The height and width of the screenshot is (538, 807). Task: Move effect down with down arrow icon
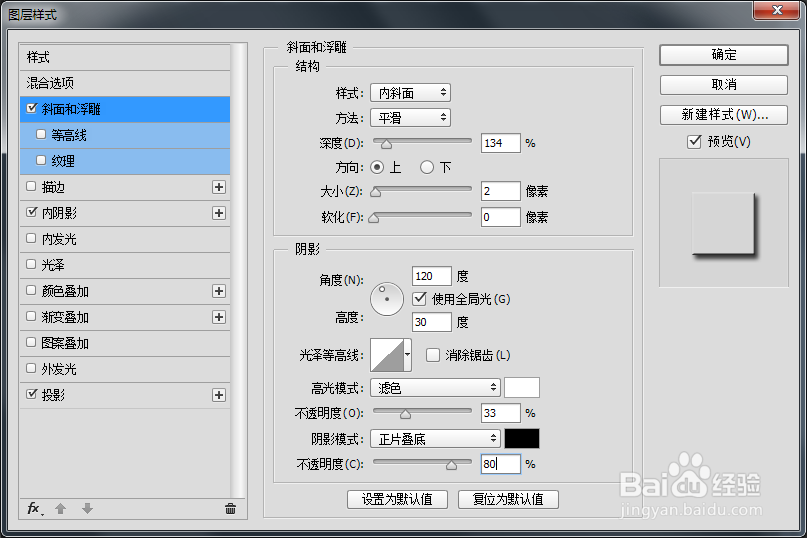pyautogui.click(x=87, y=509)
